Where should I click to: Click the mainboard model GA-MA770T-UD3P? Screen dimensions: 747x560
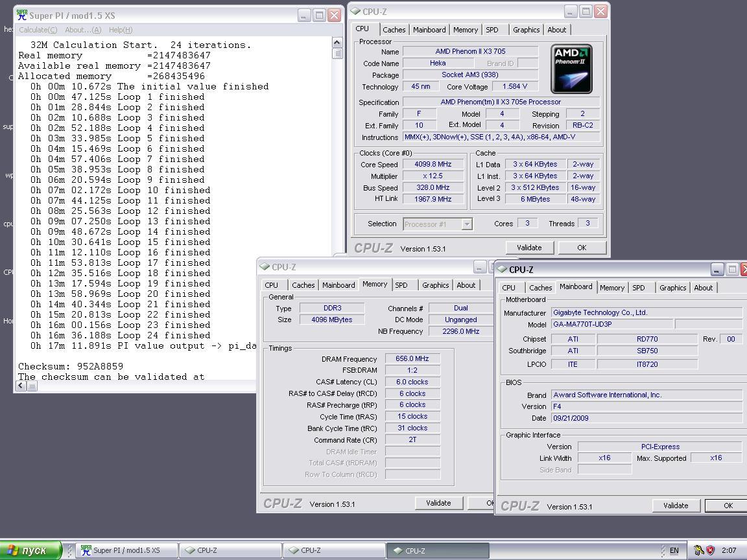click(612, 324)
